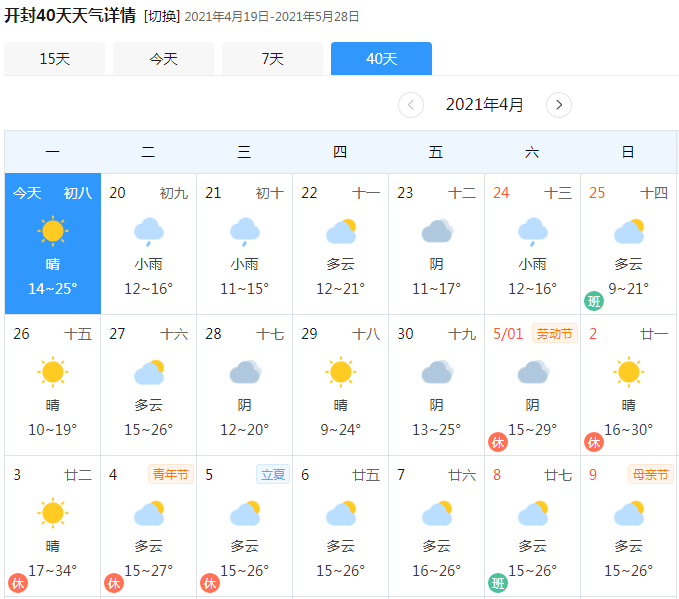Screen dimensions: 679x599
Task: Click 日 weekday column header
Action: point(628,152)
